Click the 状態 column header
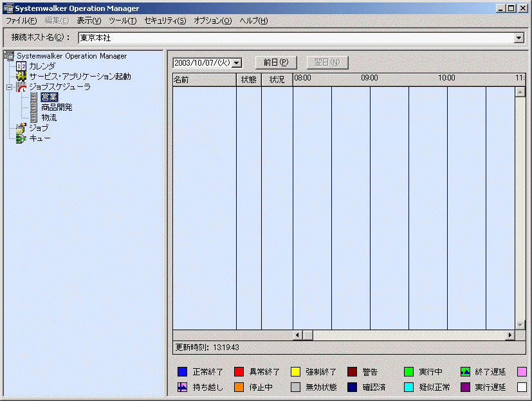 pyautogui.click(x=249, y=80)
